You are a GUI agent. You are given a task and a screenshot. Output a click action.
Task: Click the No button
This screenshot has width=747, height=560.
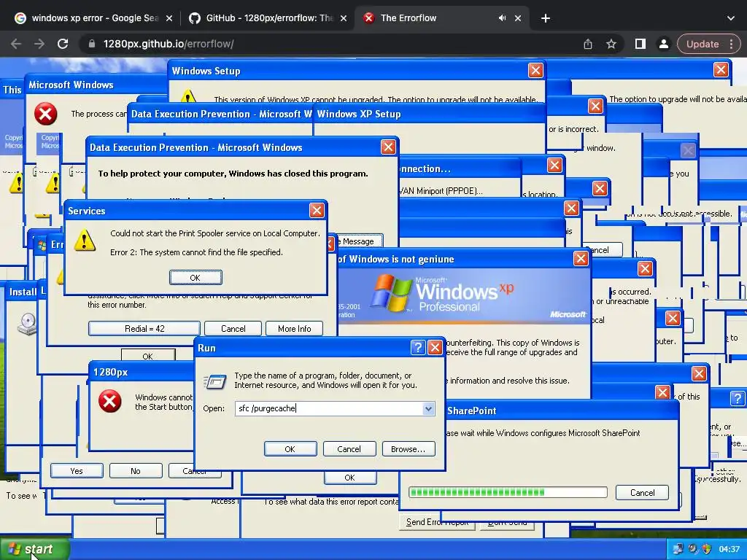coord(136,471)
